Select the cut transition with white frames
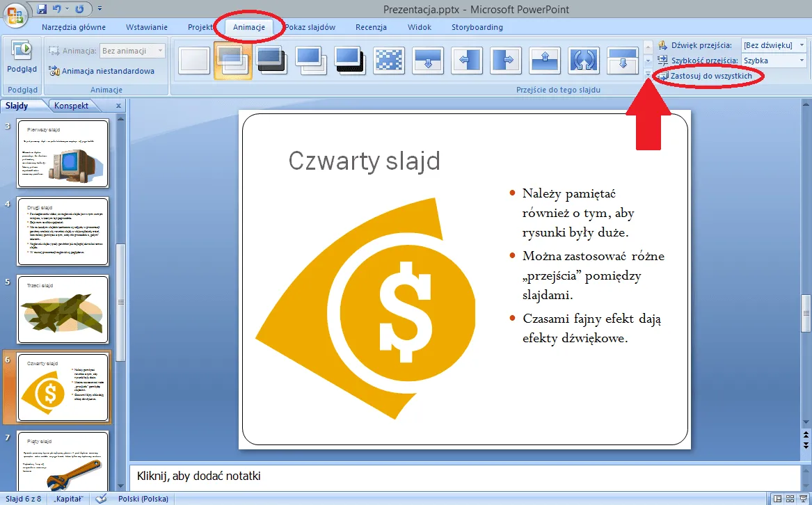 [x=311, y=61]
